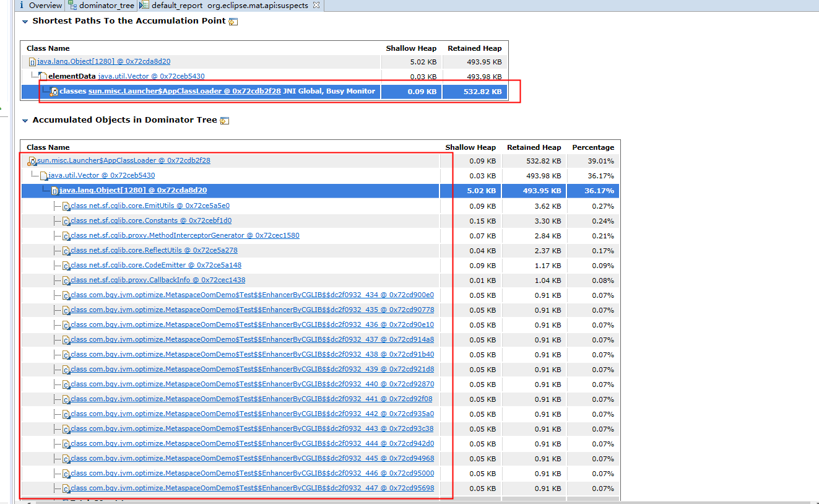Open EnhancerByCGLIB$$dc2f0932_439 class link
This screenshot has height=504, width=819.
253,369
